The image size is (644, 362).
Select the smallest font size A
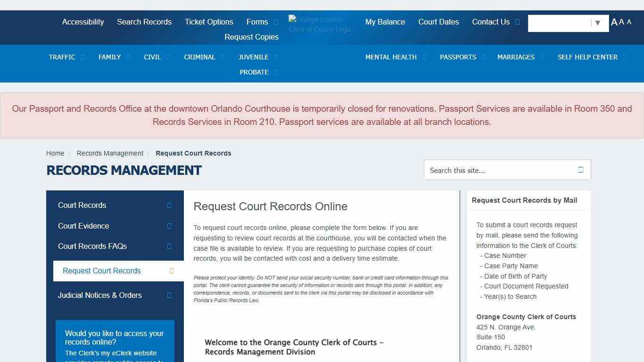(629, 22)
